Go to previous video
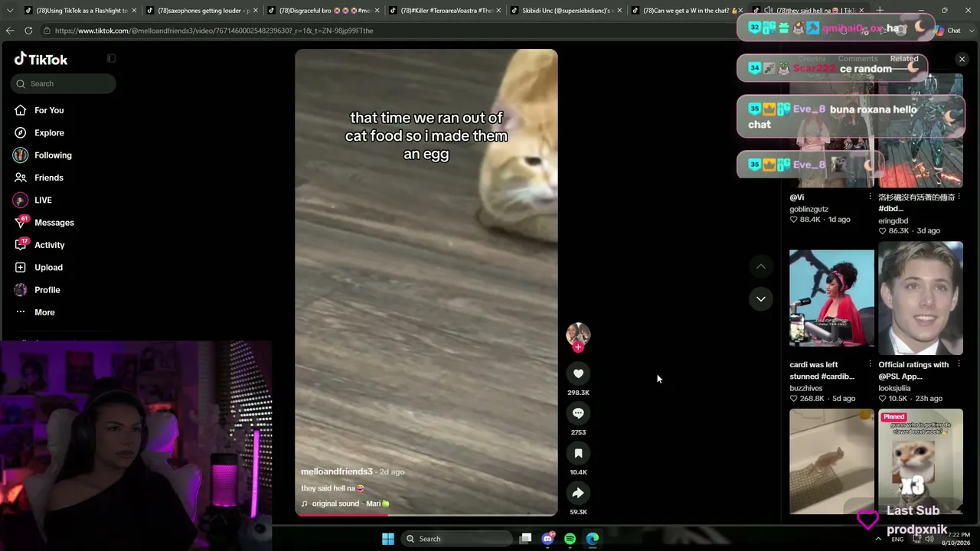 pyautogui.click(x=761, y=266)
